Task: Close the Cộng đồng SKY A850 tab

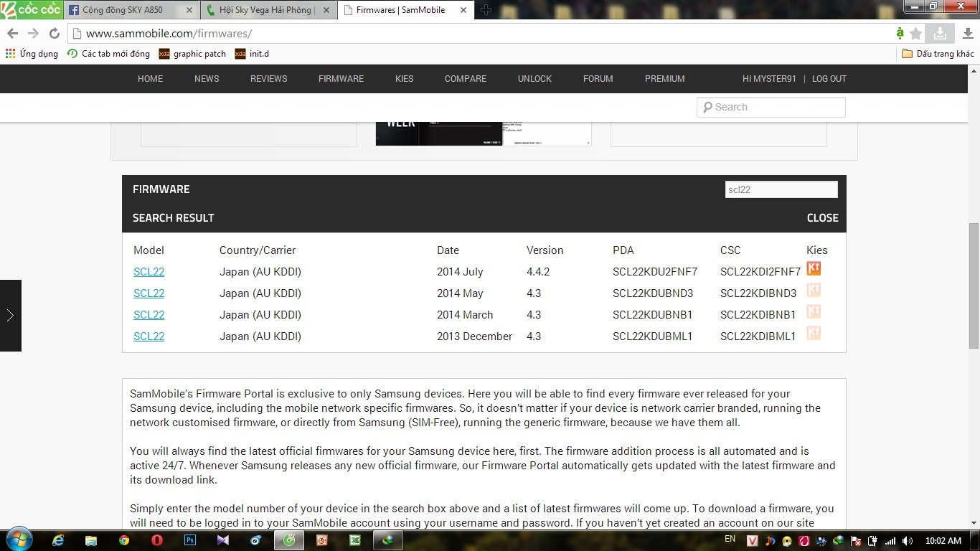Action: click(x=189, y=10)
